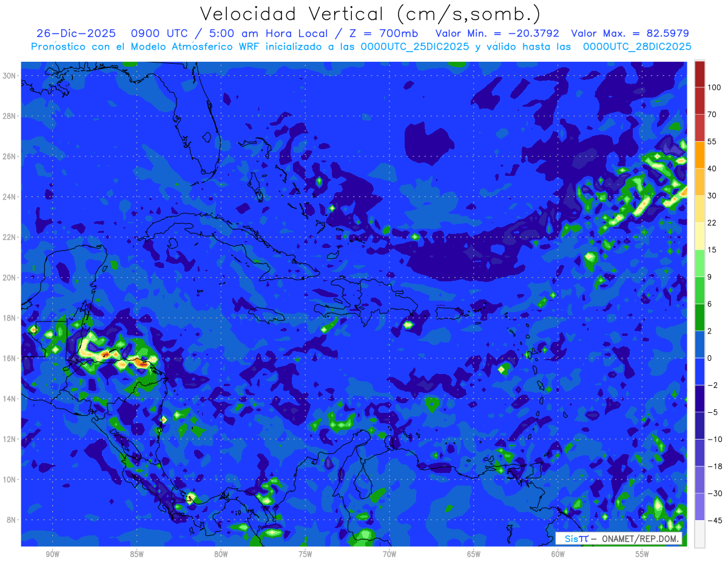Click the colorbar label '40'
Image resolution: width=728 pixels, height=562 pixels.
[712, 169]
